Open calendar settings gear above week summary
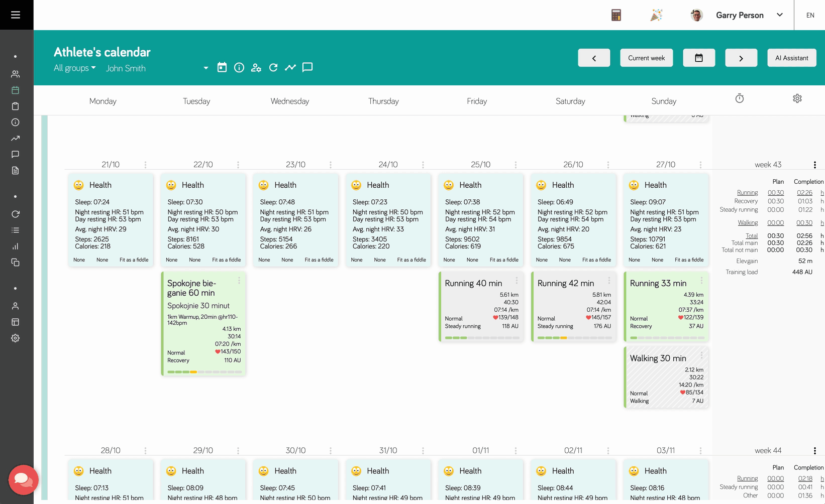The image size is (825, 504). (797, 99)
